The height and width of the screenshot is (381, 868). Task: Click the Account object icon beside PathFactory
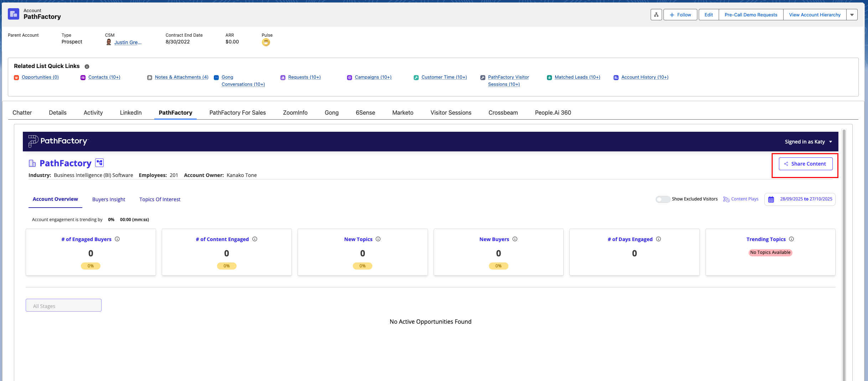(x=14, y=14)
